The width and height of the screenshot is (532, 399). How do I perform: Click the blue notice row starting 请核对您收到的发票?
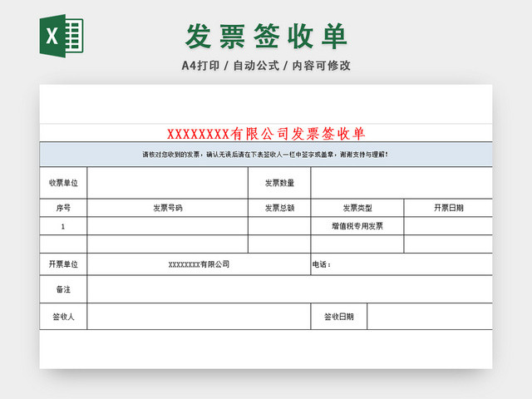(x=266, y=155)
